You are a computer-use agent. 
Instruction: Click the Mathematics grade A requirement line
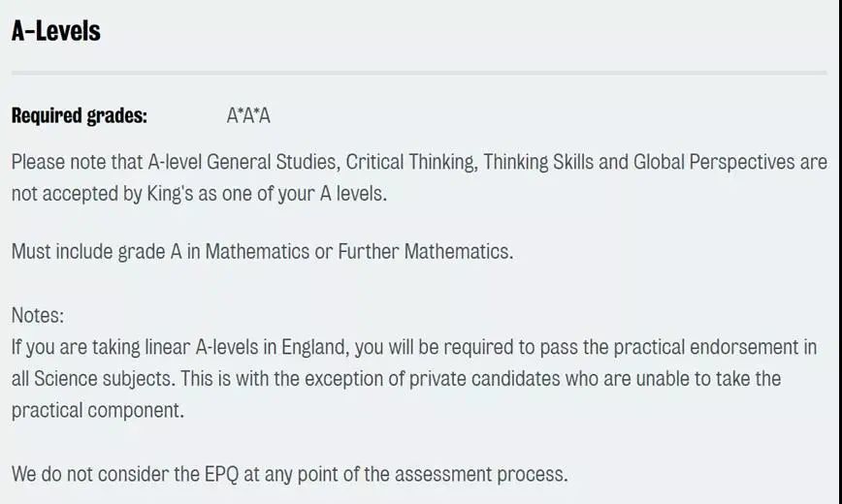click(262, 251)
